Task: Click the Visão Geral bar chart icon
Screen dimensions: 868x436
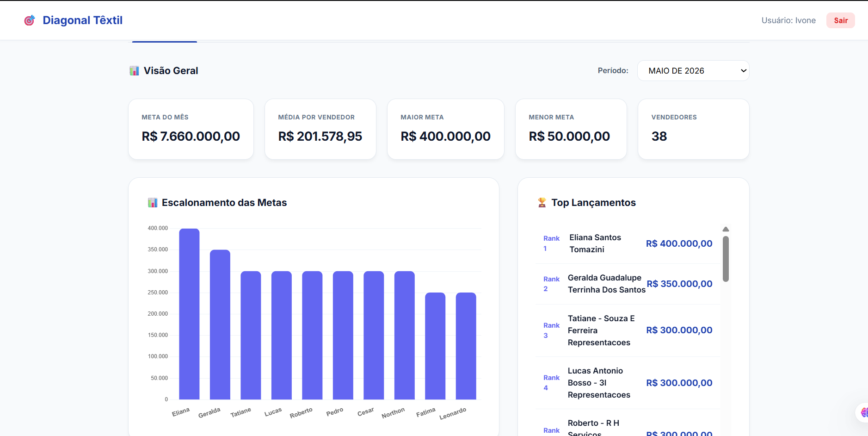Action: point(134,71)
